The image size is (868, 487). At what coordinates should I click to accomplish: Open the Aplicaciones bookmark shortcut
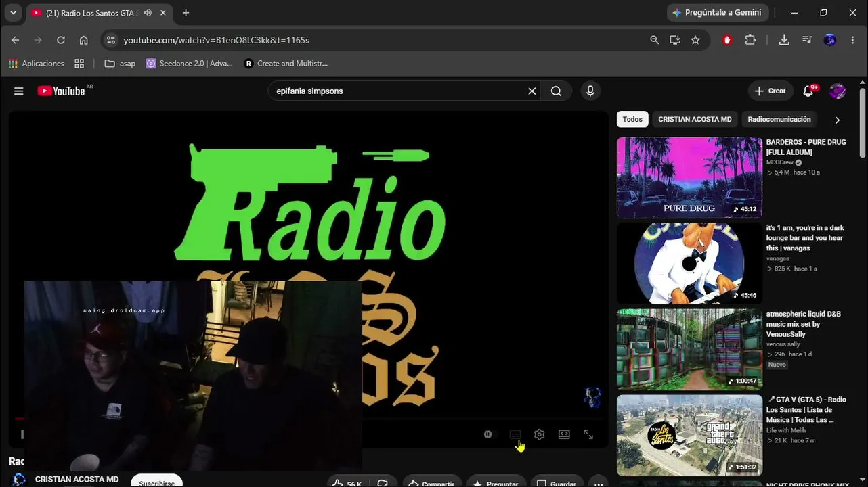pos(37,64)
